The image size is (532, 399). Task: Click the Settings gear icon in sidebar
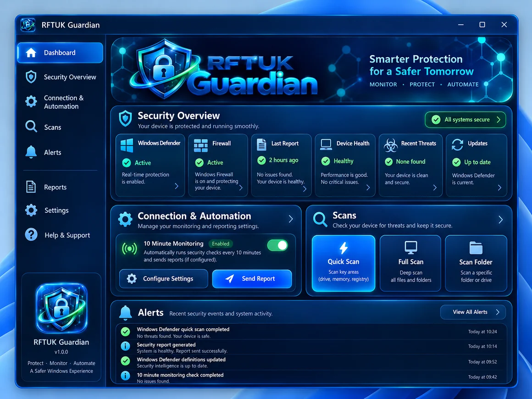click(x=31, y=211)
